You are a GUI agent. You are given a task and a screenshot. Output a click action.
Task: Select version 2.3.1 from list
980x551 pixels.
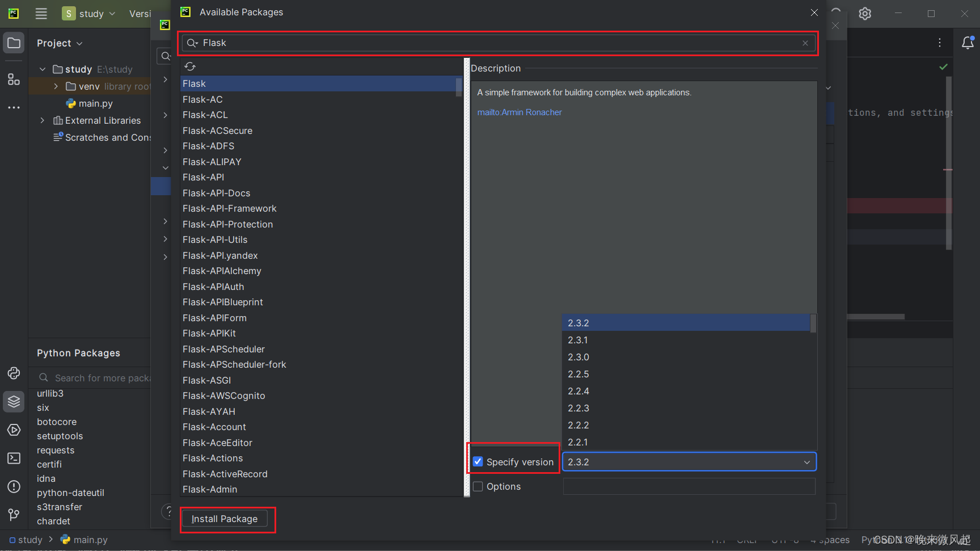tap(686, 340)
